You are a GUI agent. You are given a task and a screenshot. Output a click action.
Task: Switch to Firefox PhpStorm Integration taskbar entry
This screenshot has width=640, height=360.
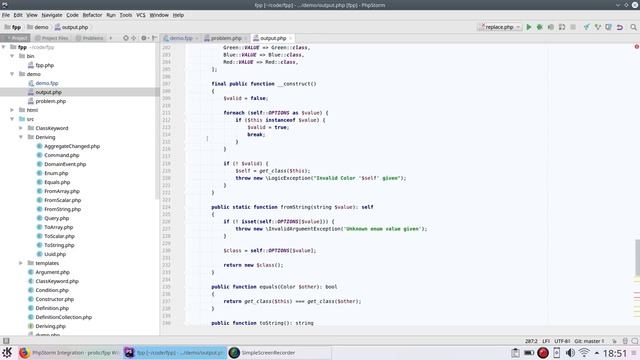pyautogui.click(x=69, y=353)
